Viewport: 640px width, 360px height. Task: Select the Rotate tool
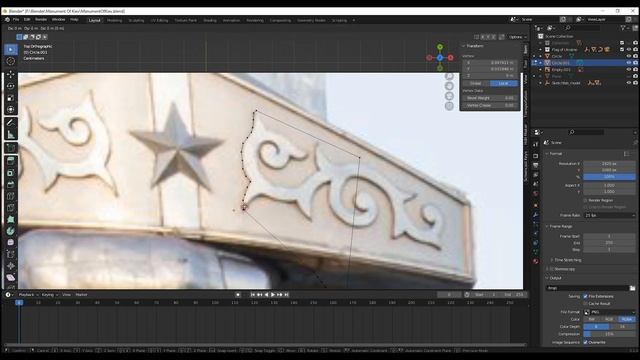pyautogui.click(x=11, y=86)
